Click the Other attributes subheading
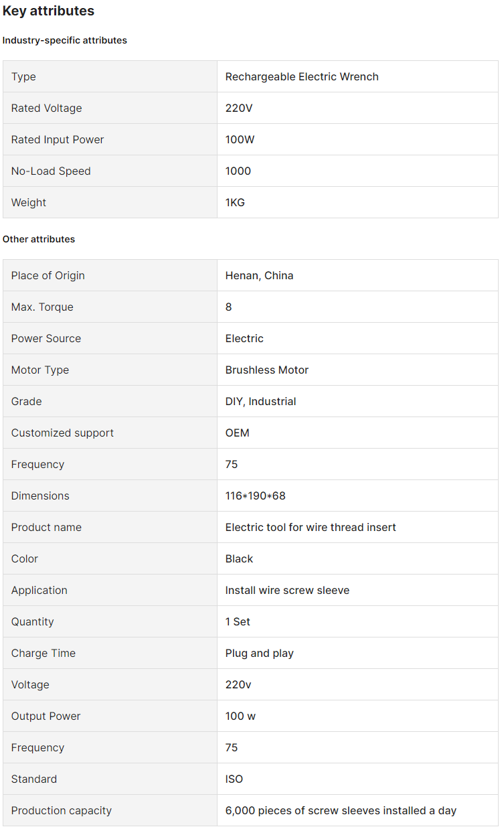The width and height of the screenshot is (504, 833). click(x=39, y=239)
